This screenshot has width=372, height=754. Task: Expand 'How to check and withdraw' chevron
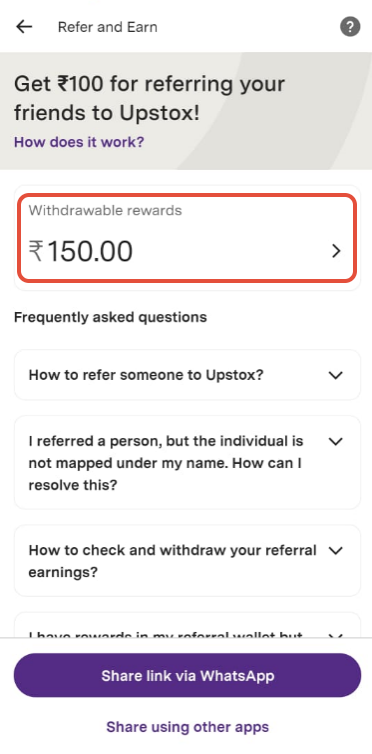point(335,551)
